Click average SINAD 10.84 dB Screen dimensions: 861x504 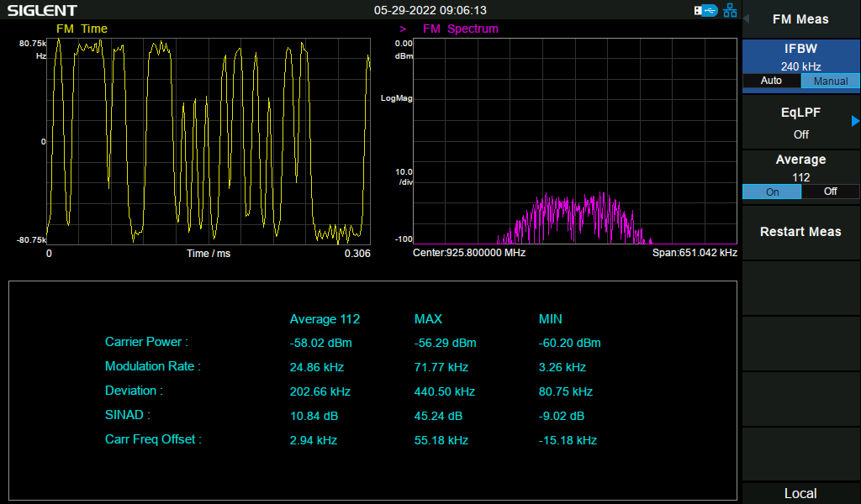(x=314, y=417)
